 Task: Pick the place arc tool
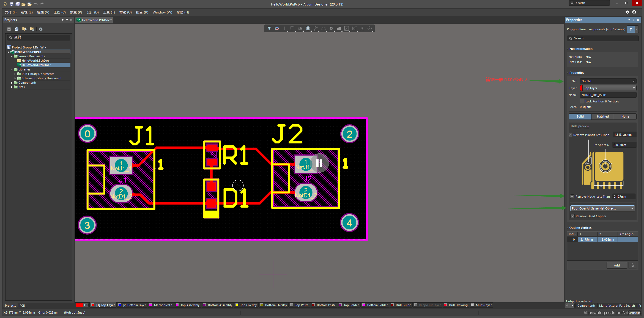pyautogui.click(x=370, y=28)
